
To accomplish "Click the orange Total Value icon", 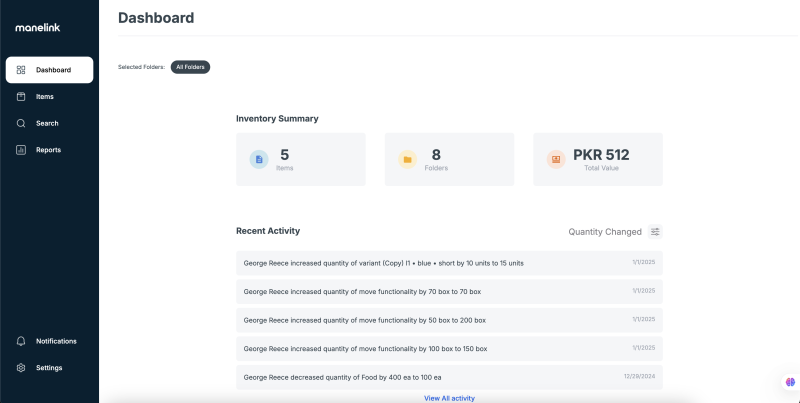I will (x=556, y=160).
